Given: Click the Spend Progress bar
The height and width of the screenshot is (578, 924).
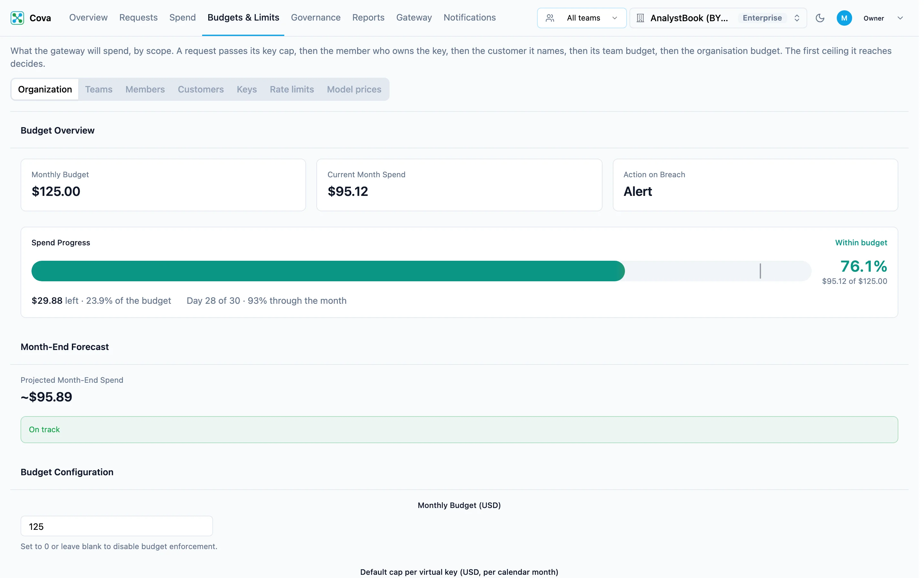Looking at the screenshot, I should coord(421,271).
